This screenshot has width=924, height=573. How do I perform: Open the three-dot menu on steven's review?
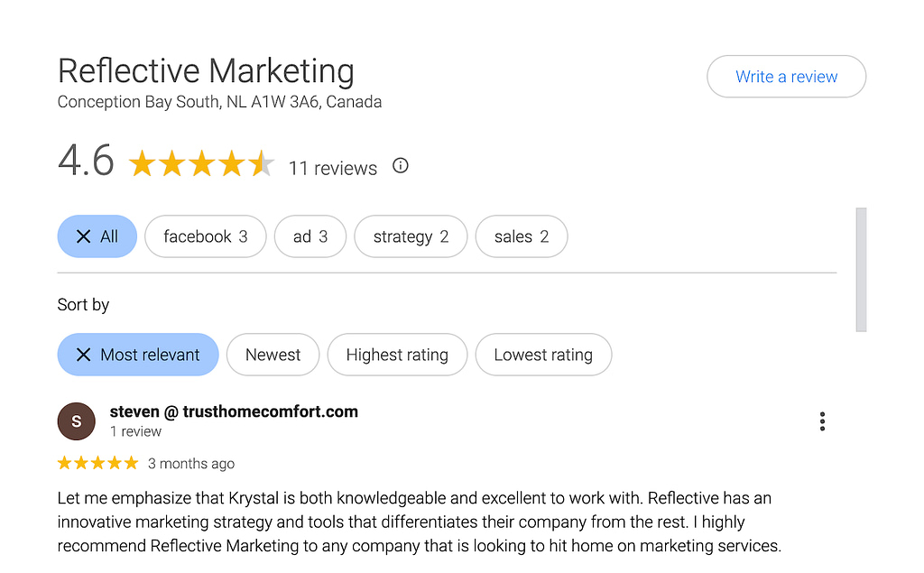point(822,421)
